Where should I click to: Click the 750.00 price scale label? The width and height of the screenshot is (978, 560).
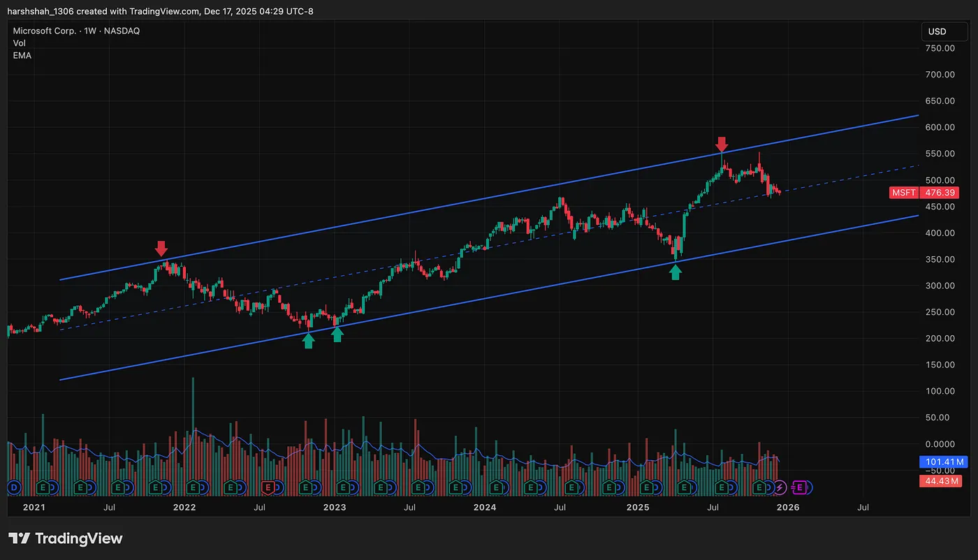tap(940, 48)
